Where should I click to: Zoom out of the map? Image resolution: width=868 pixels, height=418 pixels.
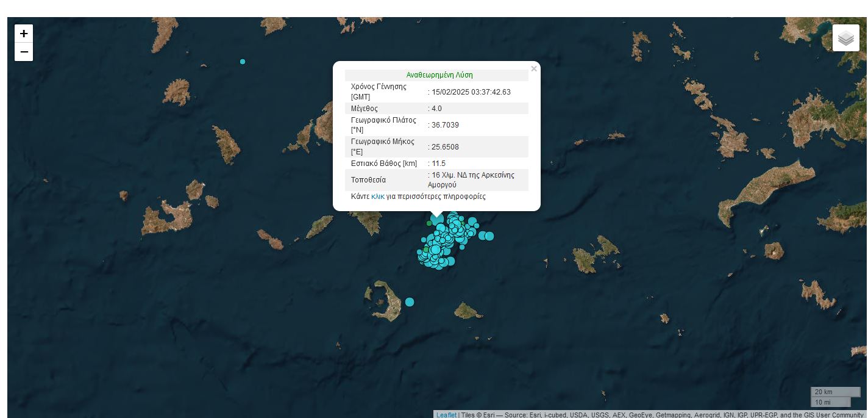[x=24, y=52]
